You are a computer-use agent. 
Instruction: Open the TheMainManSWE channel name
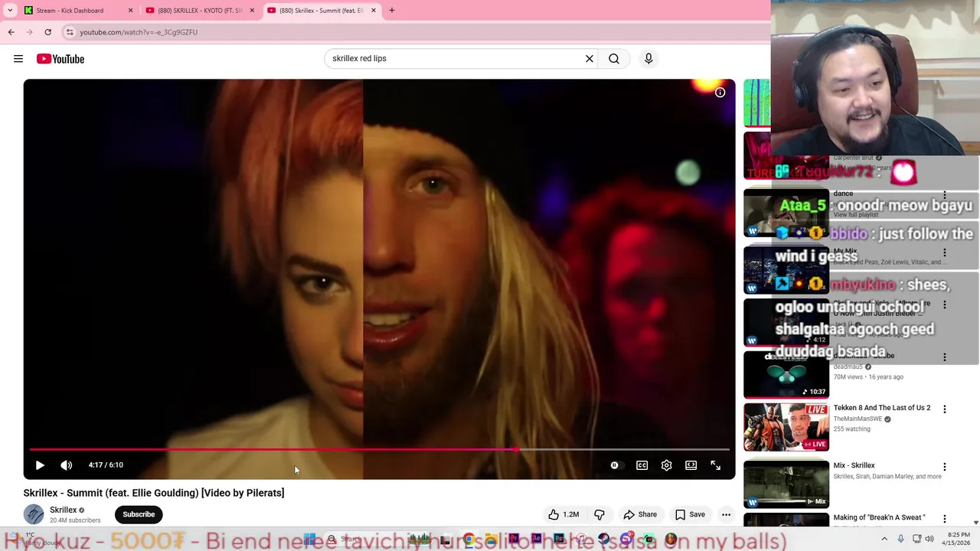pyautogui.click(x=857, y=419)
